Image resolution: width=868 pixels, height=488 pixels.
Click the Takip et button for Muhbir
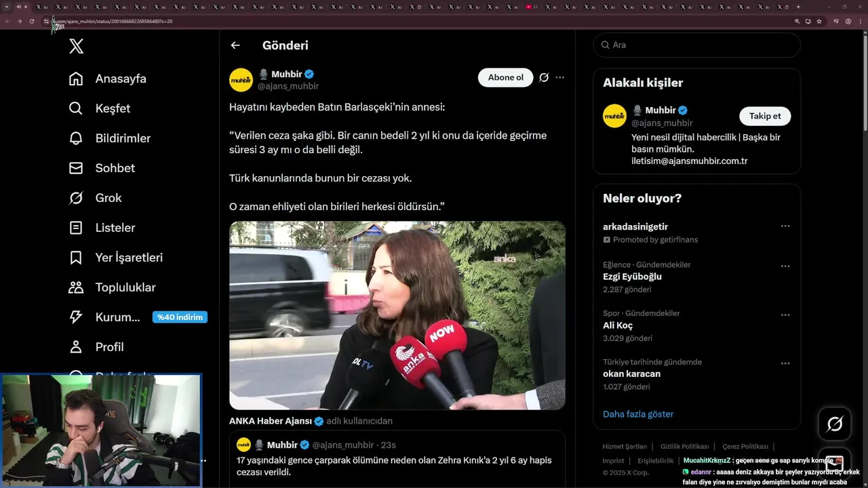(765, 116)
